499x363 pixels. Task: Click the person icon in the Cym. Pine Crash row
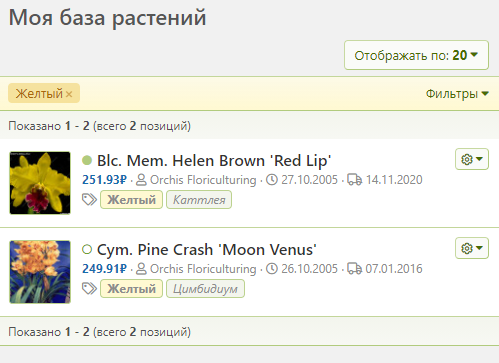click(x=141, y=269)
